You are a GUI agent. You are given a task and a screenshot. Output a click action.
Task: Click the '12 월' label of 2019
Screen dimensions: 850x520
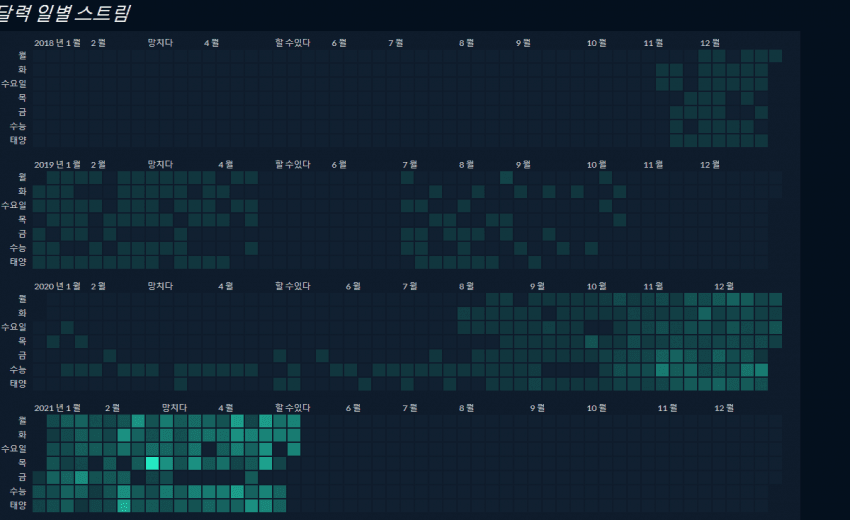pos(710,164)
